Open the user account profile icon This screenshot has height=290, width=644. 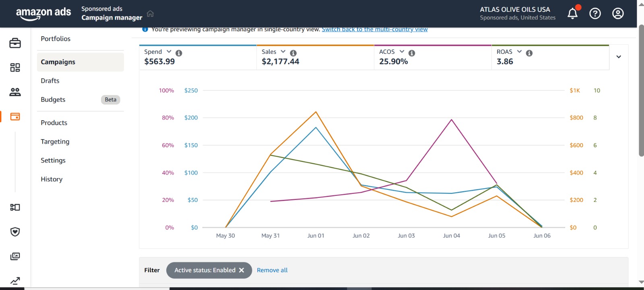click(x=618, y=14)
